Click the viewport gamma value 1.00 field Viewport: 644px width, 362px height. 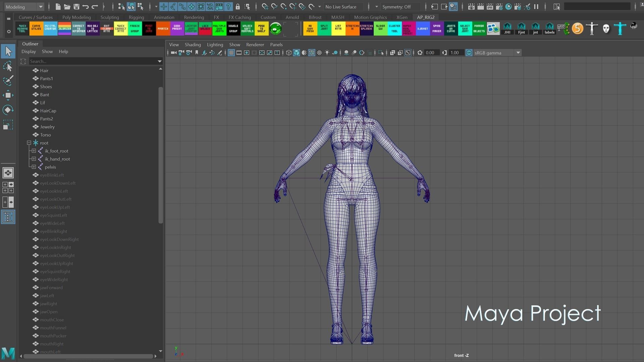click(x=456, y=53)
